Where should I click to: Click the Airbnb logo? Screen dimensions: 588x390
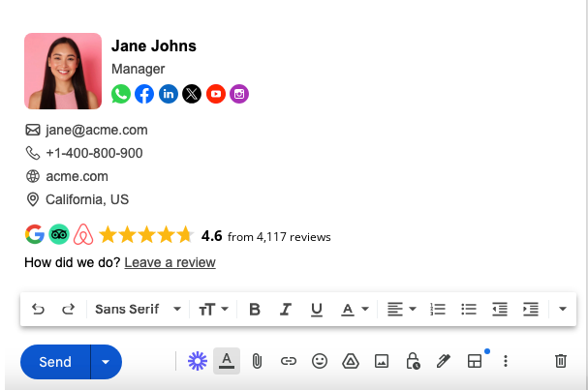point(83,234)
